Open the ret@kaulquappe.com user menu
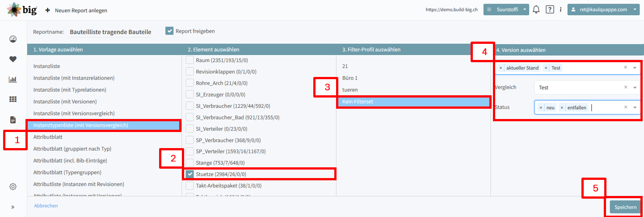The width and height of the screenshot is (644, 217). tap(604, 9)
